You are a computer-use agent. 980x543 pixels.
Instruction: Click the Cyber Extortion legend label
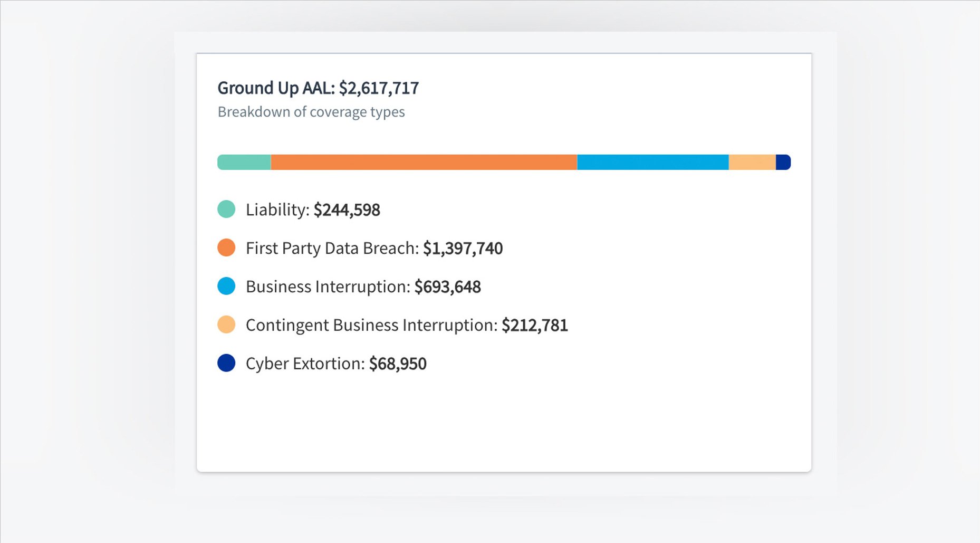[x=305, y=364]
